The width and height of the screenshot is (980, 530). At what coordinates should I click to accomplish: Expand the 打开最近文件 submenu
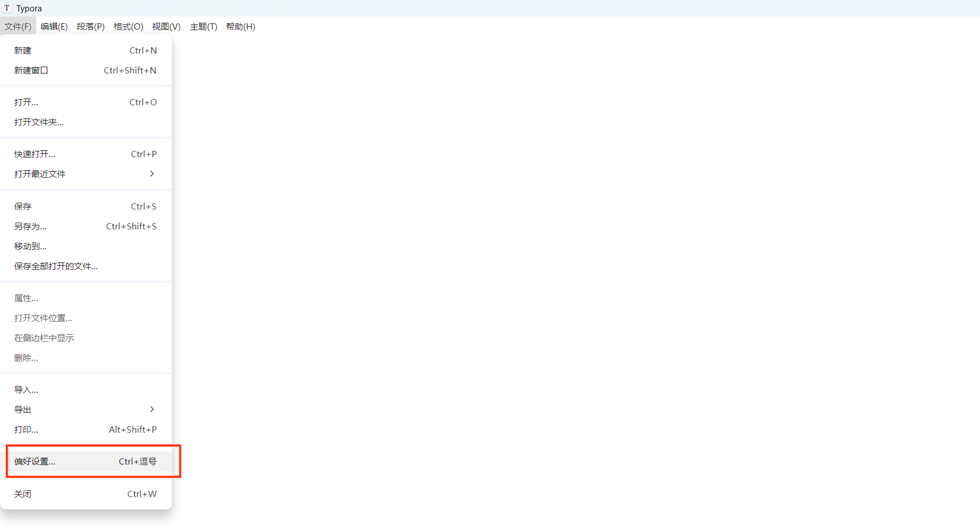151,174
